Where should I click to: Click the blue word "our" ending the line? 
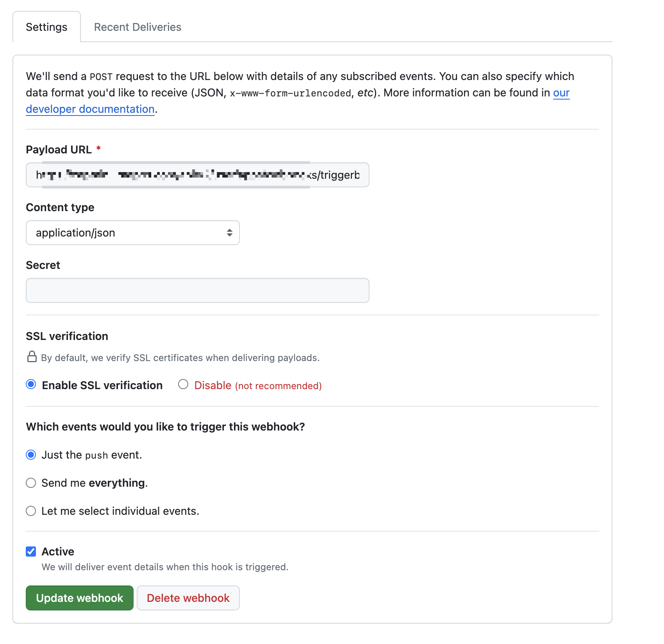click(561, 93)
